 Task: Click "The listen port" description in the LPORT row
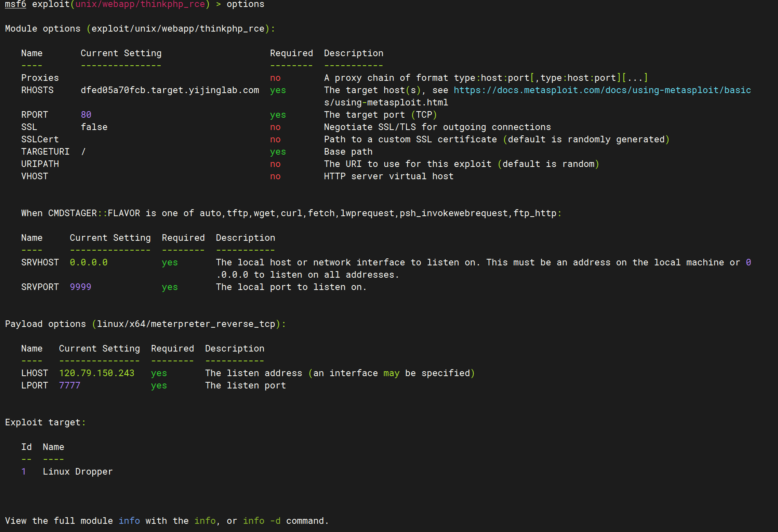pyautogui.click(x=246, y=386)
